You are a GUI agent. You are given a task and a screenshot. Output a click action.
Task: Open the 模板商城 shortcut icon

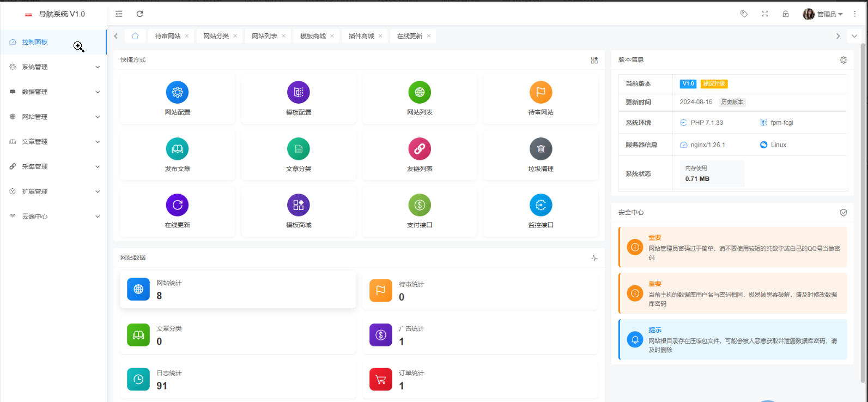coord(299,205)
